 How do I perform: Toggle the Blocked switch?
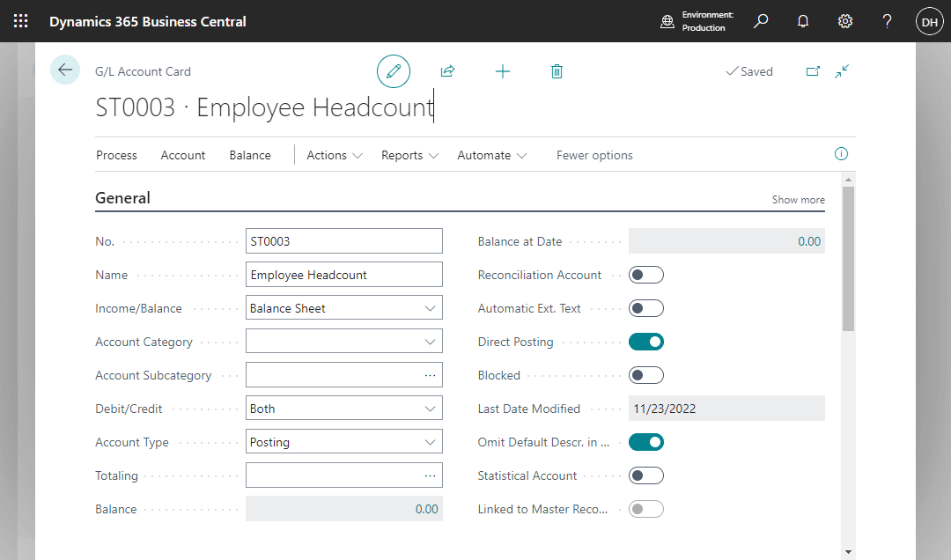click(646, 375)
